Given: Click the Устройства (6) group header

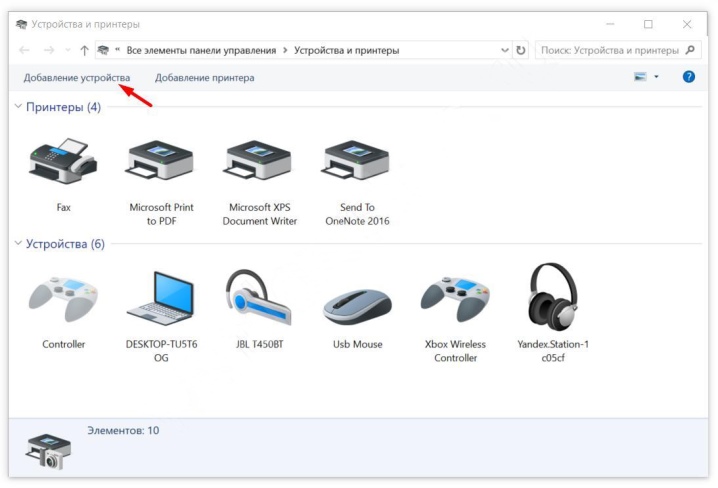Looking at the screenshot, I should (x=65, y=244).
